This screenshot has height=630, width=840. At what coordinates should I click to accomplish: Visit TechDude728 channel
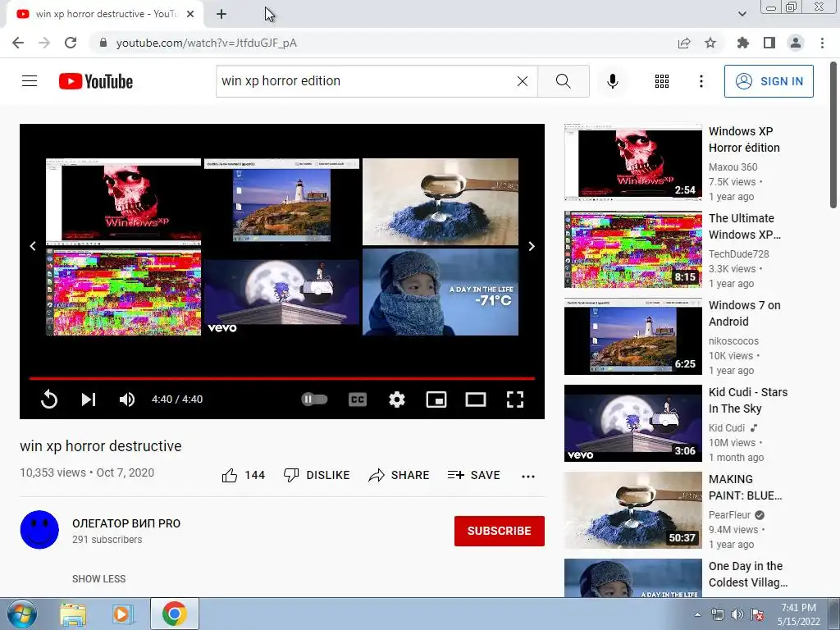(x=739, y=254)
